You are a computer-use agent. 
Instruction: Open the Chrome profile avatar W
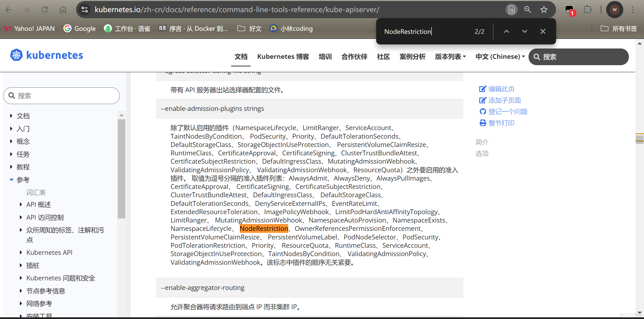click(x=614, y=10)
